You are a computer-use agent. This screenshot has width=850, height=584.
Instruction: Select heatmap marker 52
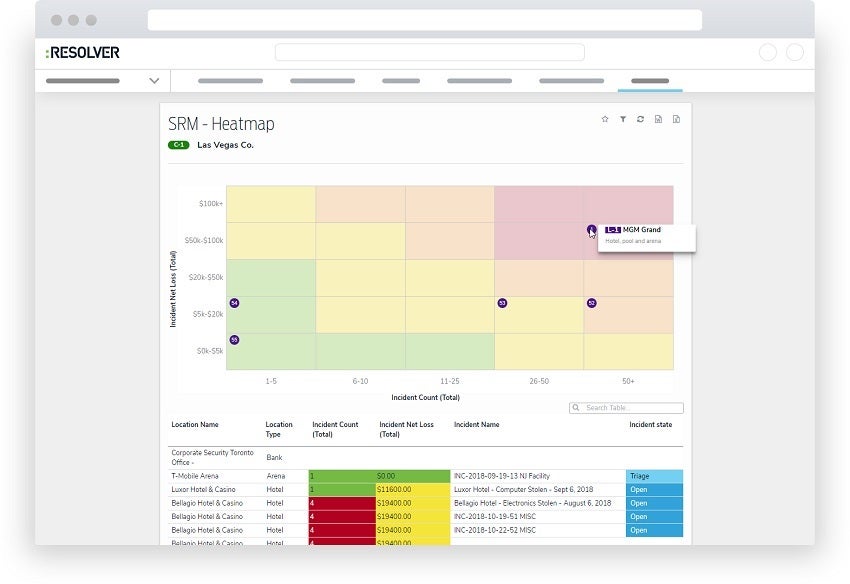point(591,302)
